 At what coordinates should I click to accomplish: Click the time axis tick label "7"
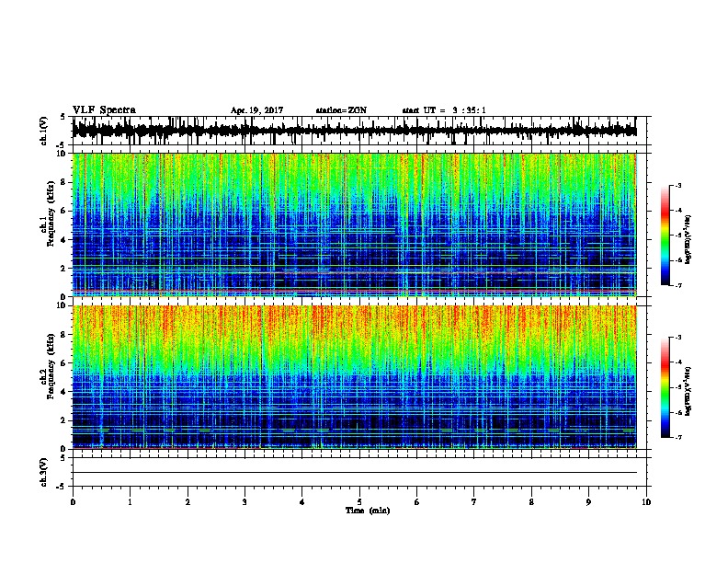tap(473, 501)
